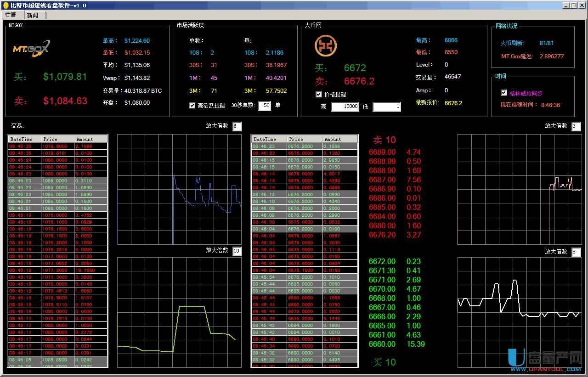The height and width of the screenshot is (377, 588).
Task: Click Price header in Huobi trade table
Action: coord(305,139)
